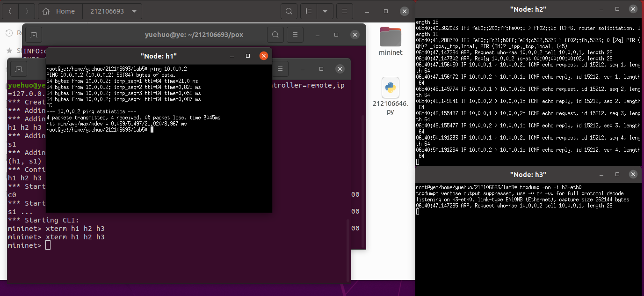
Task: Maximize the file manager window
Action: pos(386,11)
